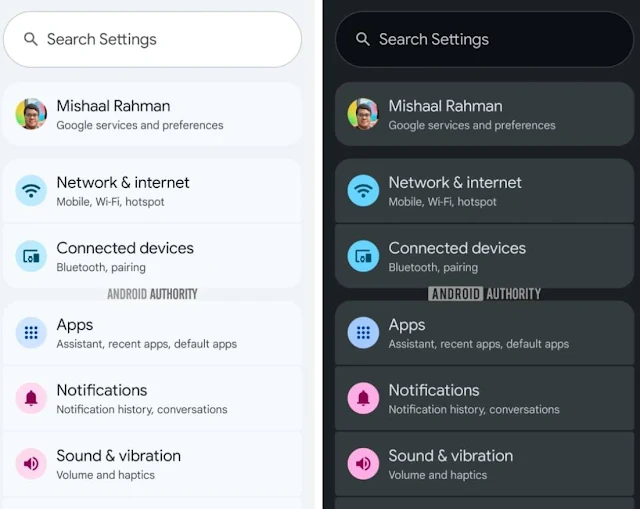Click the Apps grid icon in light theme
The image size is (640, 509).
31,333
